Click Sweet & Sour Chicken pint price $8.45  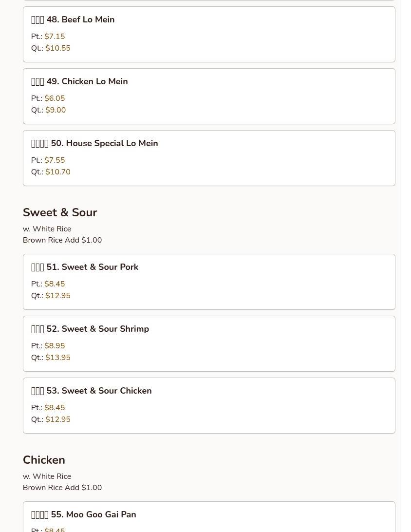pos(55,408)
